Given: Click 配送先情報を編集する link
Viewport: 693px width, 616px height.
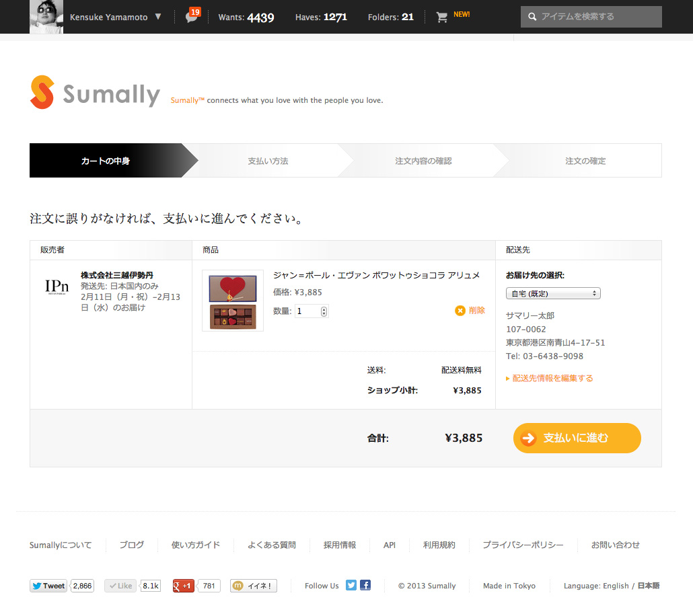Looking at the screenshot, I should [x=552, y=379].
